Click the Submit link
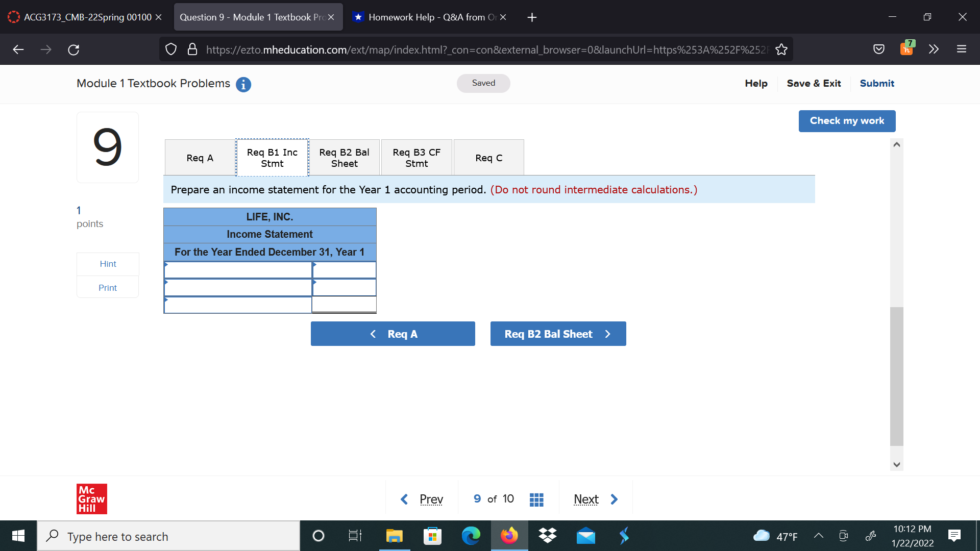Image resolution: width=980 pixels, height=551 pixels. click(876, 83)
